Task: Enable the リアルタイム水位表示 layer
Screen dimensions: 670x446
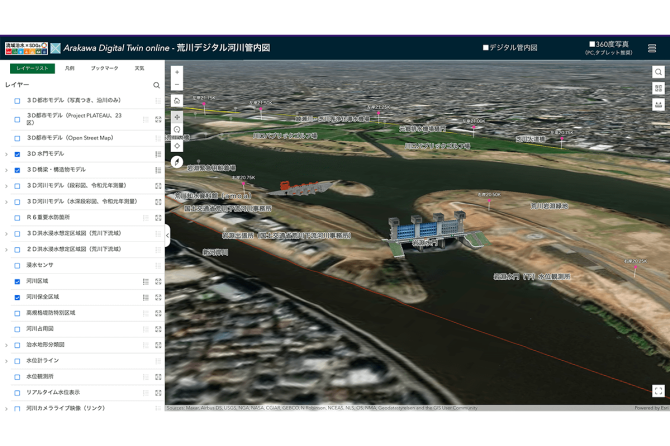Action: click(17, 393)
